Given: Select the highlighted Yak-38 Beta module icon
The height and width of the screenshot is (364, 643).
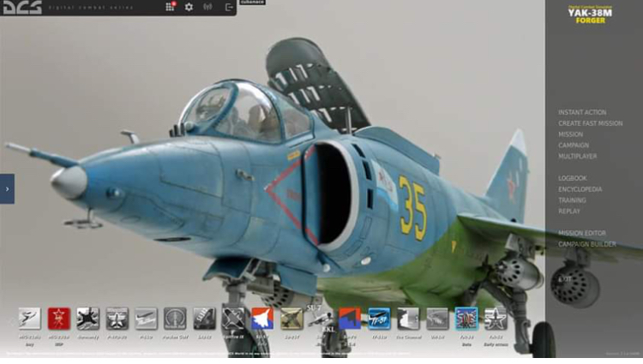Looking at the screenshot, I should click(466, 319).
